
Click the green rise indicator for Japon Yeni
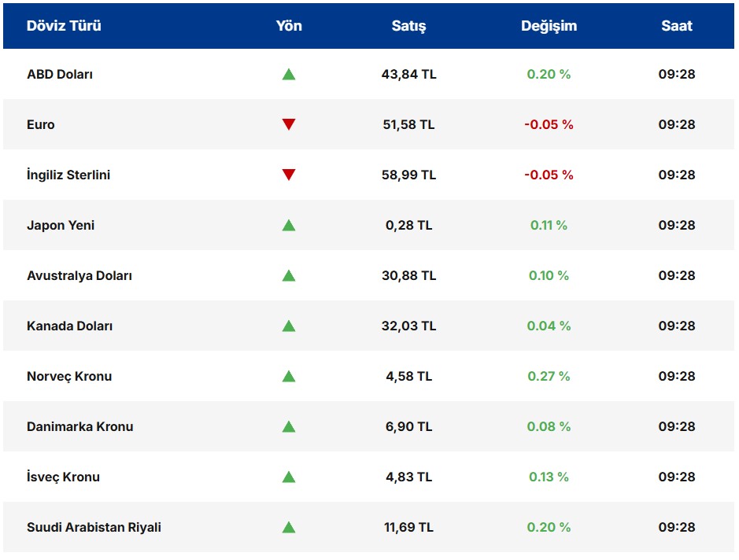tap(290, 225)
